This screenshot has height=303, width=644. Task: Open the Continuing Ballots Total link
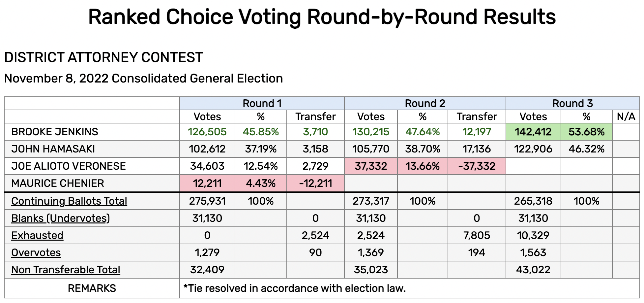[x=69, y=201]
